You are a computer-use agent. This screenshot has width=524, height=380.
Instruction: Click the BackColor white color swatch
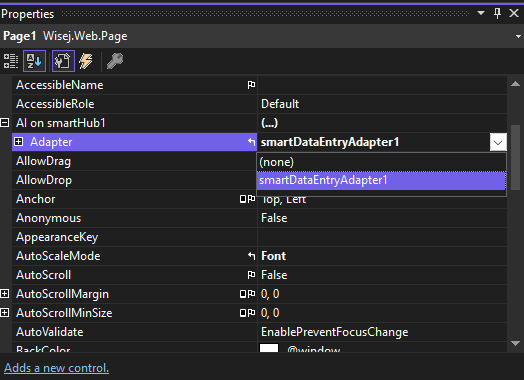269,348
